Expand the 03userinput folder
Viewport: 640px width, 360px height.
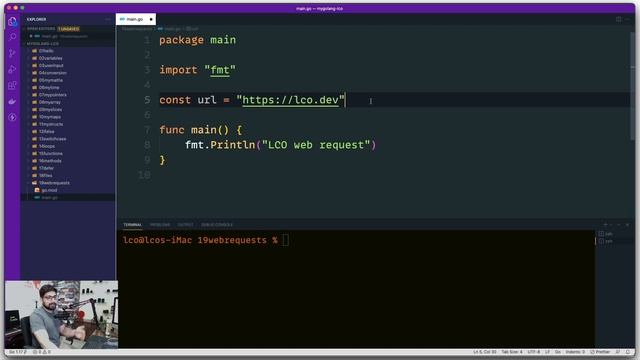(x=51, y=66)
